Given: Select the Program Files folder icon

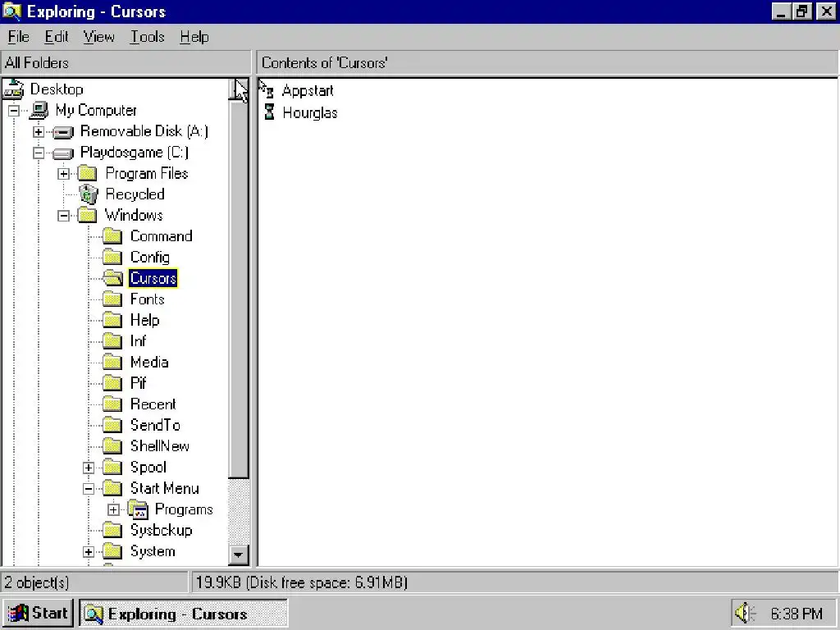Looking at the screenshot, I should click(87, 173).
